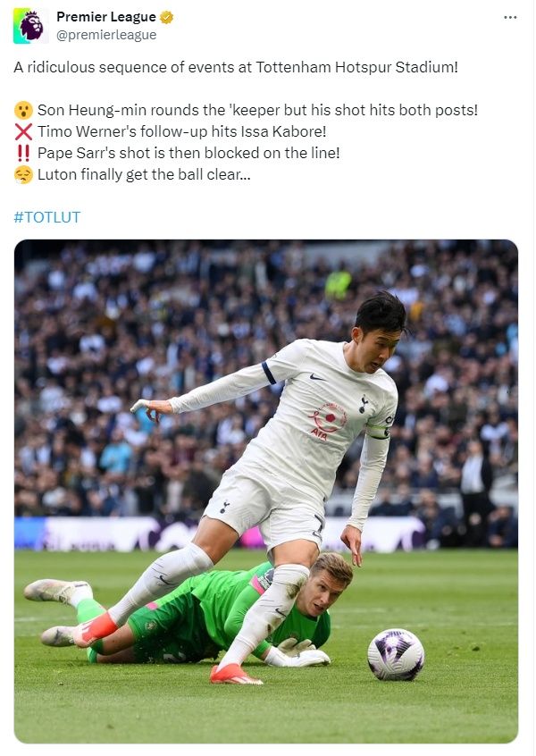
Task: Click the astonished face emoji
Action: [23, 110]
